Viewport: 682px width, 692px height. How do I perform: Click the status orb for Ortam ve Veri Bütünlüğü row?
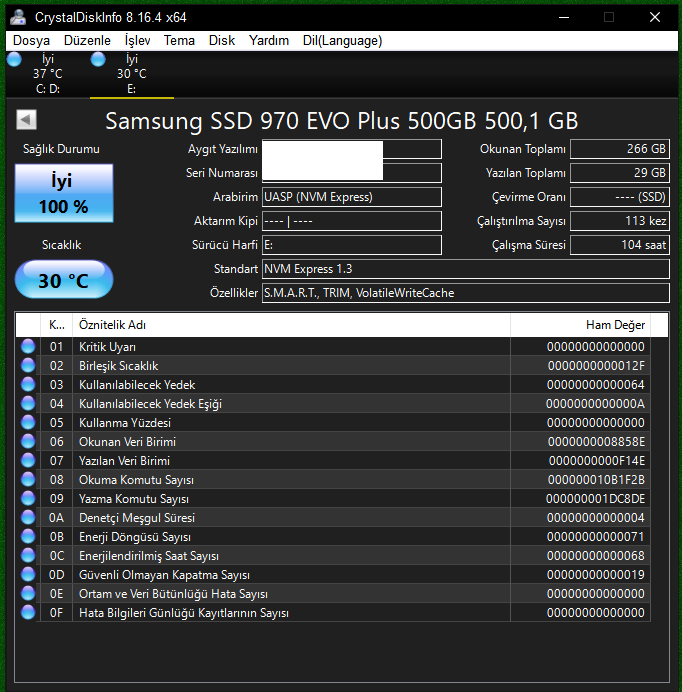28,593
